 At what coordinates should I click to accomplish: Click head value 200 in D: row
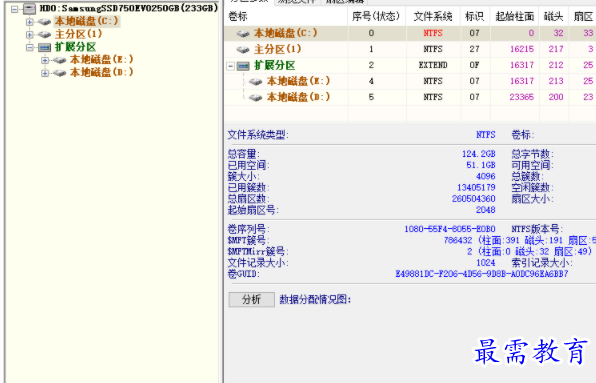(x=556, y=97)
